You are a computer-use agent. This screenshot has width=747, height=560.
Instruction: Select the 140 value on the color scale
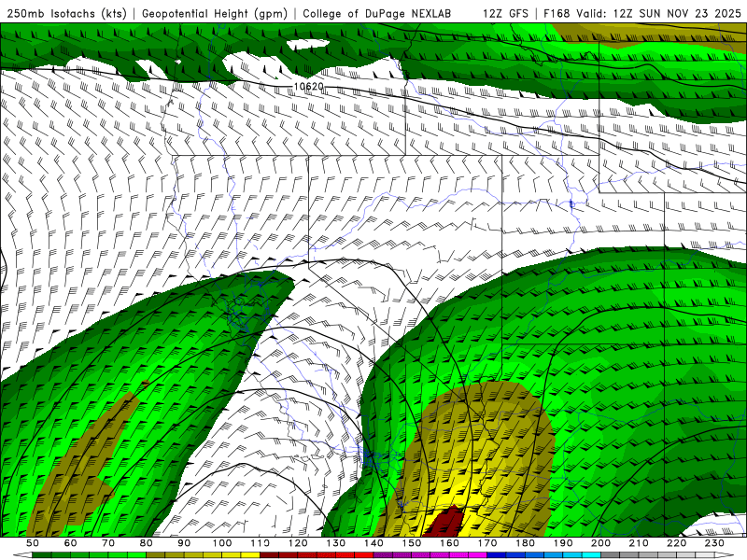pos(373,543)
